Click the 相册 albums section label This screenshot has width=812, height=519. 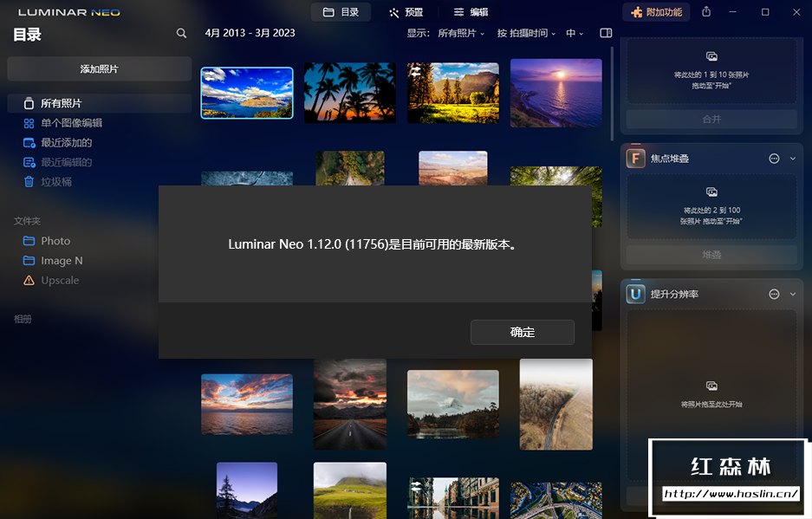click(x=23, y=319)
